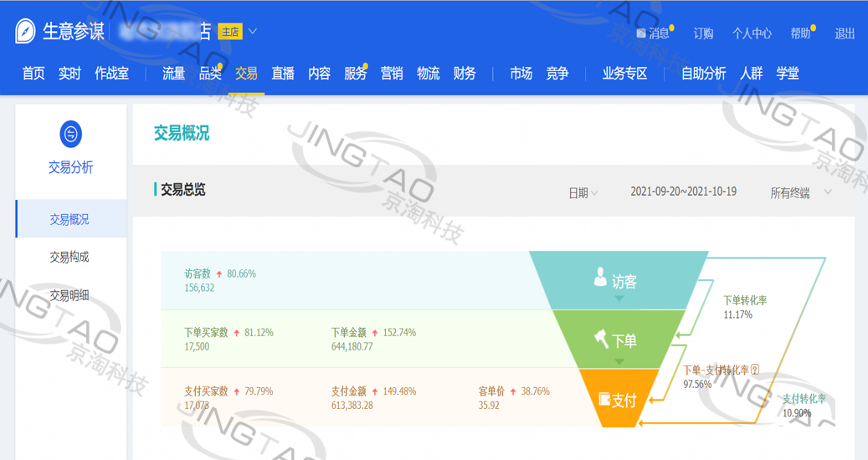Open the 直播 navigation tab
Image resolution: width=868 pixels, height=460 pixels.
[x=283, y=74]
